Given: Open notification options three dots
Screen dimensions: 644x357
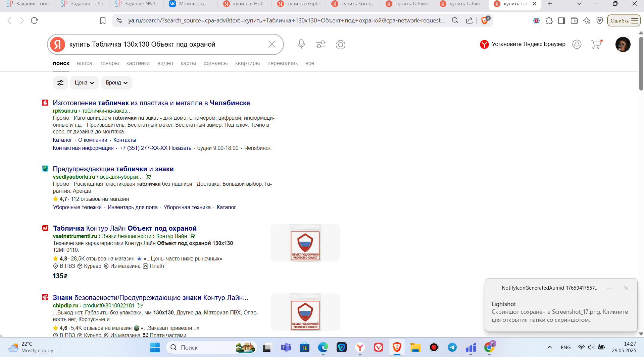Looking at the screenshot, I should (609, 288).
